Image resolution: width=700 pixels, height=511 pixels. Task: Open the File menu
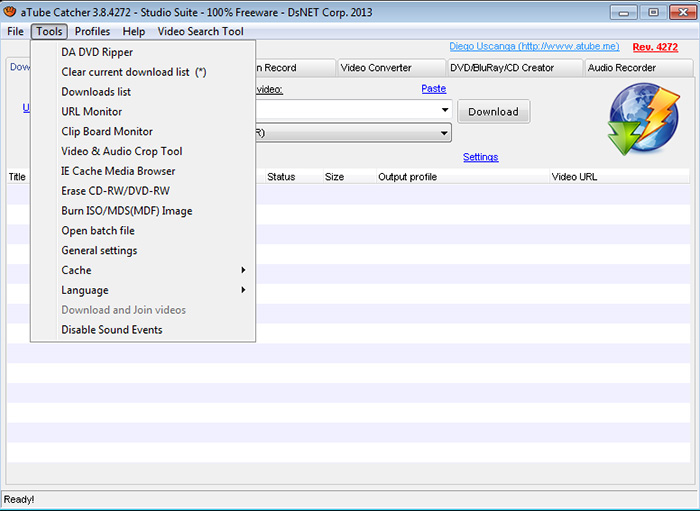pos(15,32)
